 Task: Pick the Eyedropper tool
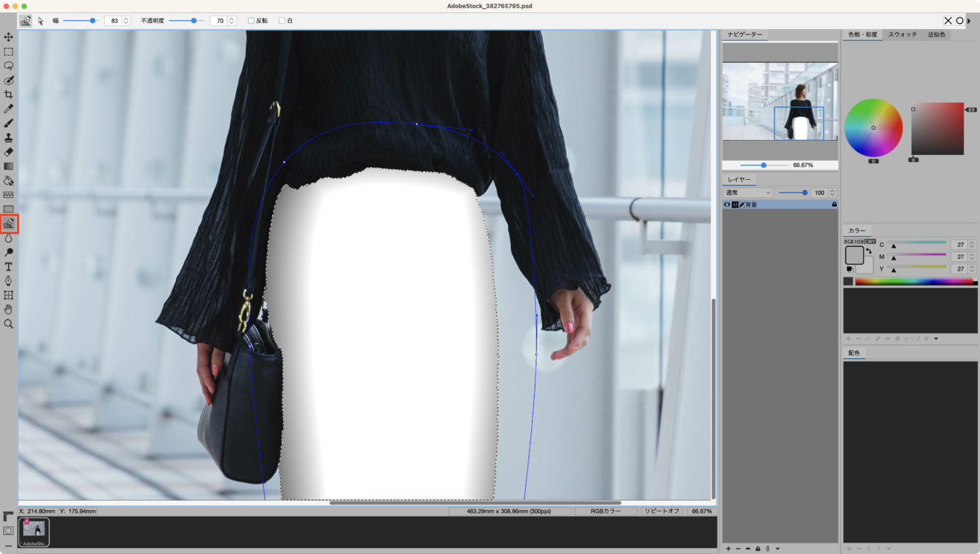(x=8, y=109)
